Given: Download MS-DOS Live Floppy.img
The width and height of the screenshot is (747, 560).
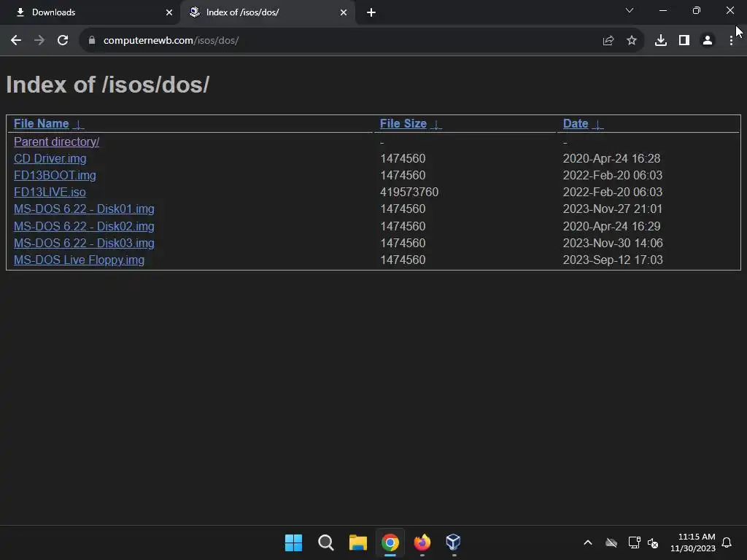Looking at the screenshot, I should coord(79,260).
